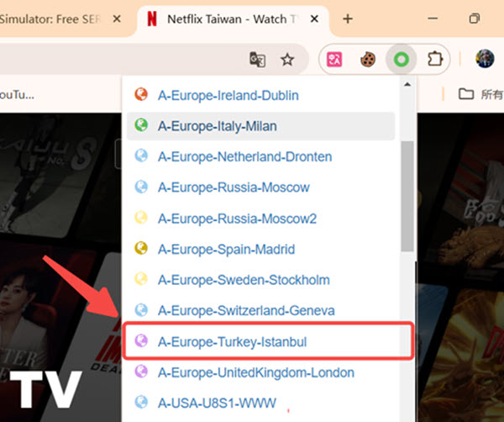The height and width of the screenshot is (422, 504).
Task: Click the globe icon beside A-Europe-Switzerland-Geneva
Action: (x=141, y=309)
